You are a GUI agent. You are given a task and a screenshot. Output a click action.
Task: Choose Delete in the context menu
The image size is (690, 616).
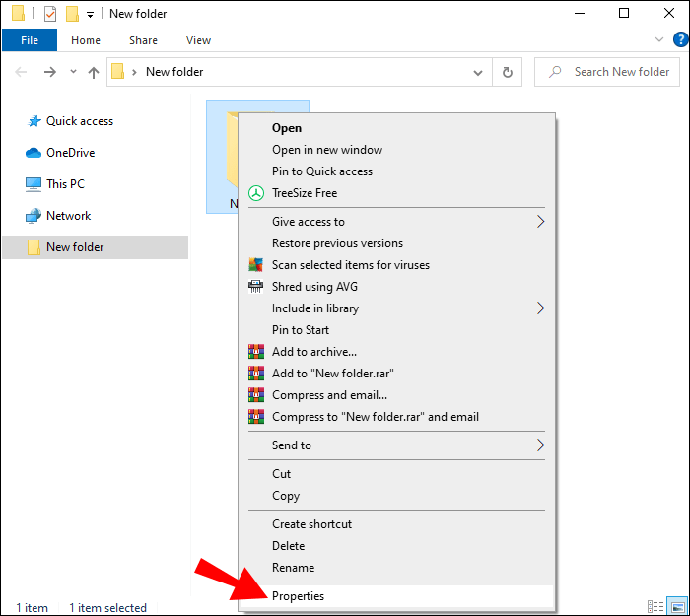pyautogui.click(x=396, y=546)
